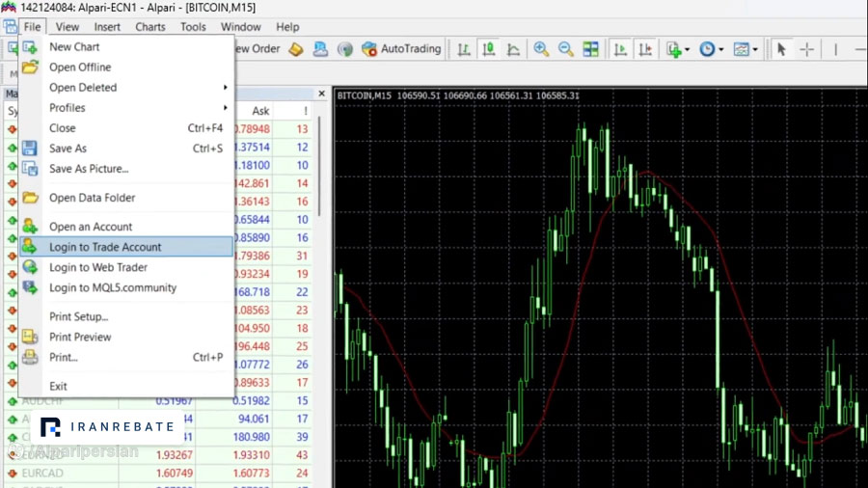The width and height of the screenshot is (868, 488).
Task: Open the Periodicity clock dropdown arrow
Action: click(720, 49)
